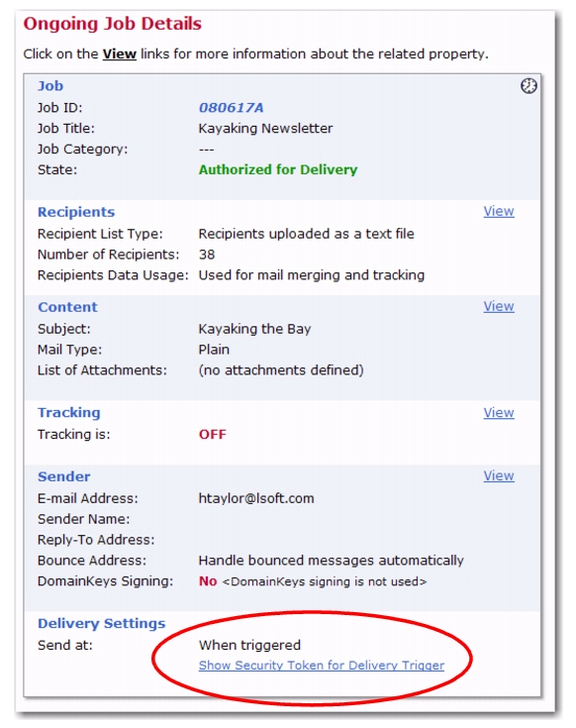576x728 pixels.
Task: Click the Delivery Settings heading
Action: click(x=102, y=624)
